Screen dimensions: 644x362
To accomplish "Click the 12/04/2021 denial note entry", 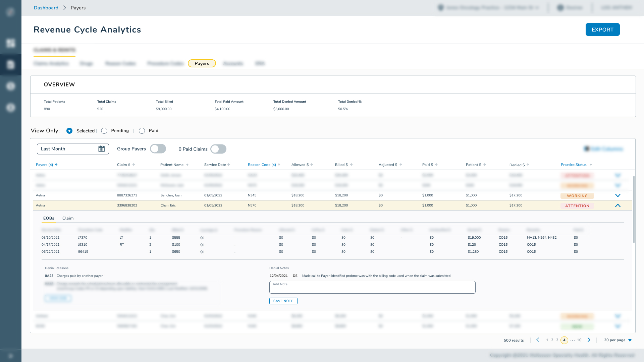I will (360, 276).
